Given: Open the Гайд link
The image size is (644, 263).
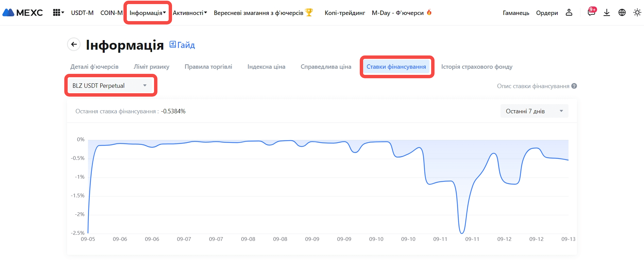Looking at the screenshot, I should (182, 45).
